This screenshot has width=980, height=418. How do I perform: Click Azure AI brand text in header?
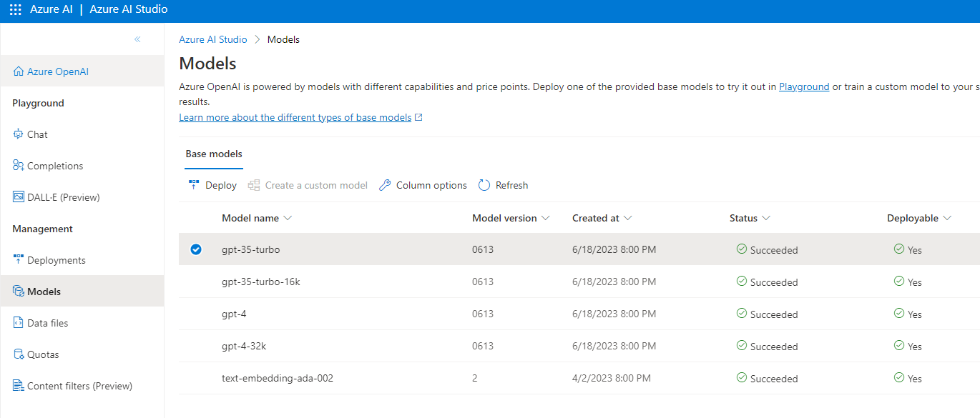pos(51,10)
